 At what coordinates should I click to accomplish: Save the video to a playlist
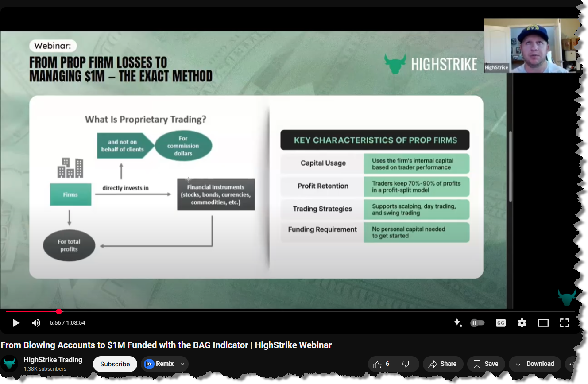486,364
